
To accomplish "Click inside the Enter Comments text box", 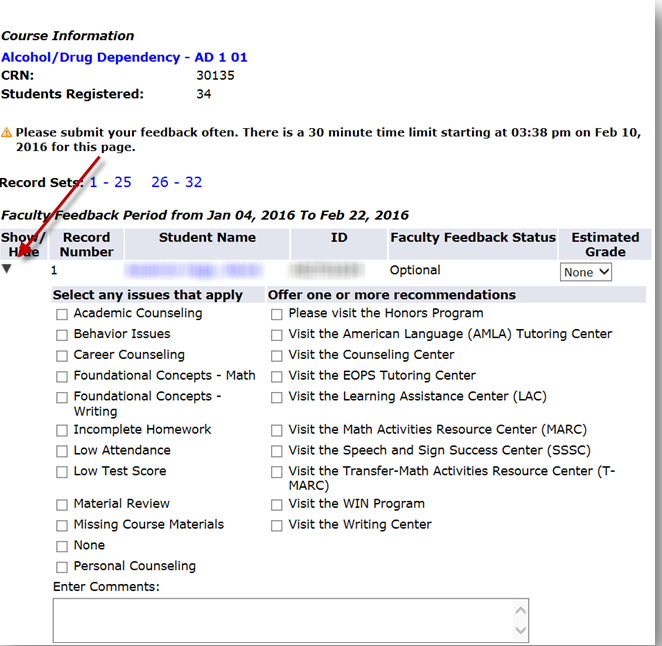I will click(290, 620).
